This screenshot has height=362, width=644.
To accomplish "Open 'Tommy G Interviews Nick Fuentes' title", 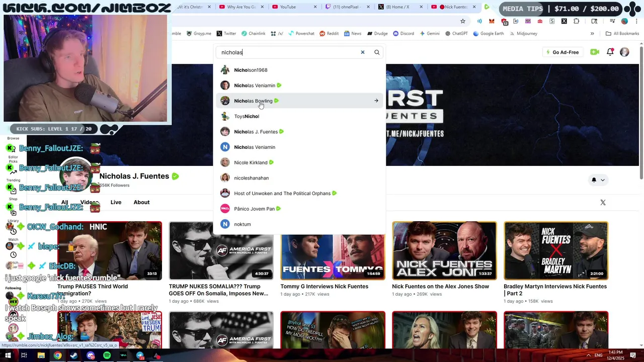I will tap(325, 287).
